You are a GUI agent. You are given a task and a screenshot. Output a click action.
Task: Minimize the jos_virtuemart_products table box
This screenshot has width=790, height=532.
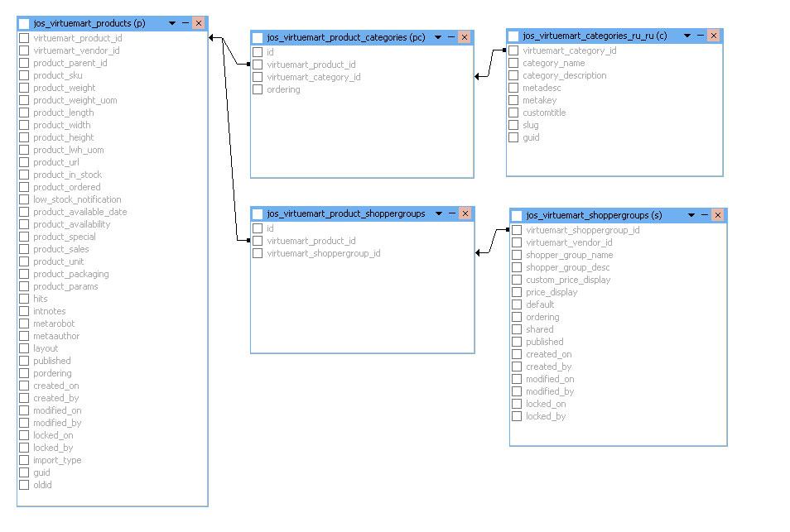click(x=185, y=23)
